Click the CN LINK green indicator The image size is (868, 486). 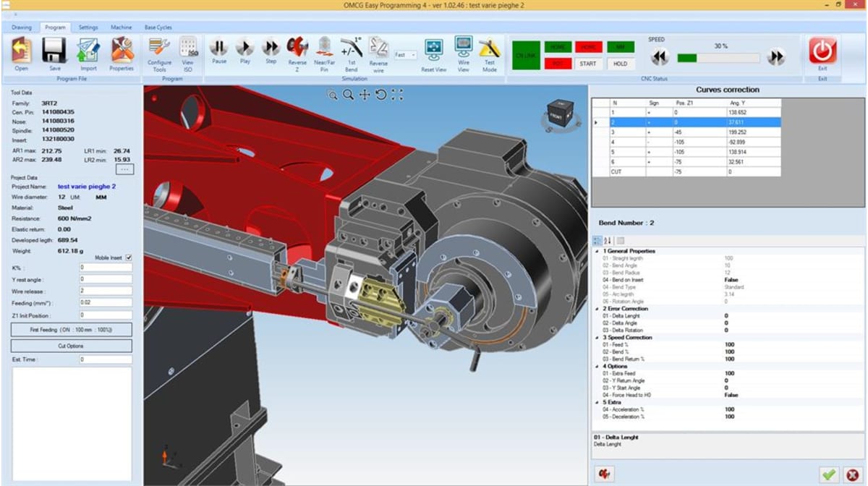[525, 55]
